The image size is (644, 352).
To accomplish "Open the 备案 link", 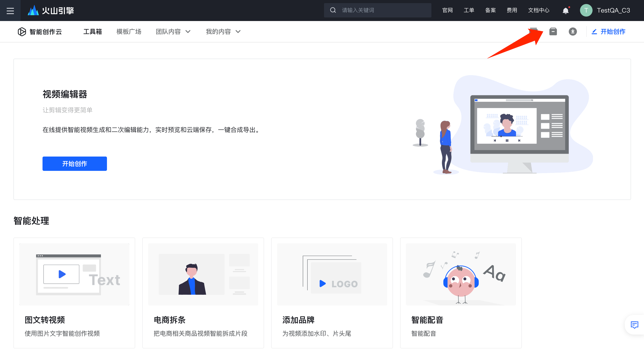I will coord(490,11).
